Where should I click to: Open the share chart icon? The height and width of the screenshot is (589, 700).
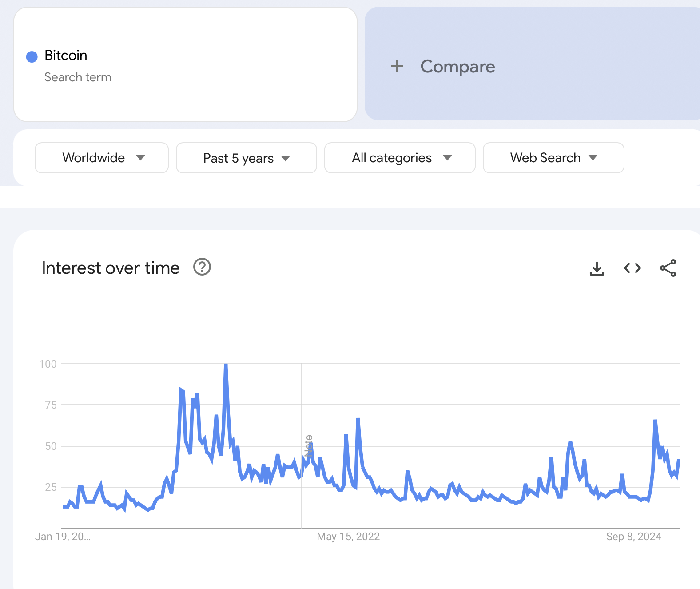coord(668,268)
